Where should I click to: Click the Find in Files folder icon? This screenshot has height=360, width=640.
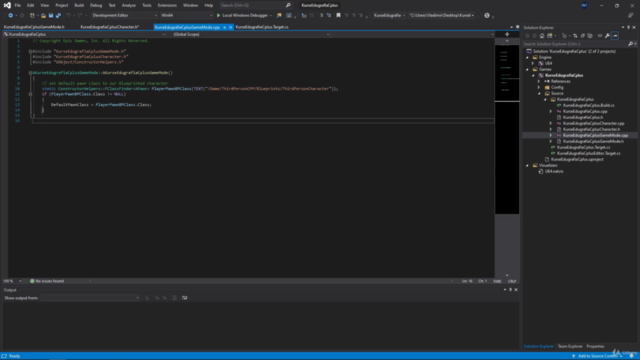(x=279, y=16)
